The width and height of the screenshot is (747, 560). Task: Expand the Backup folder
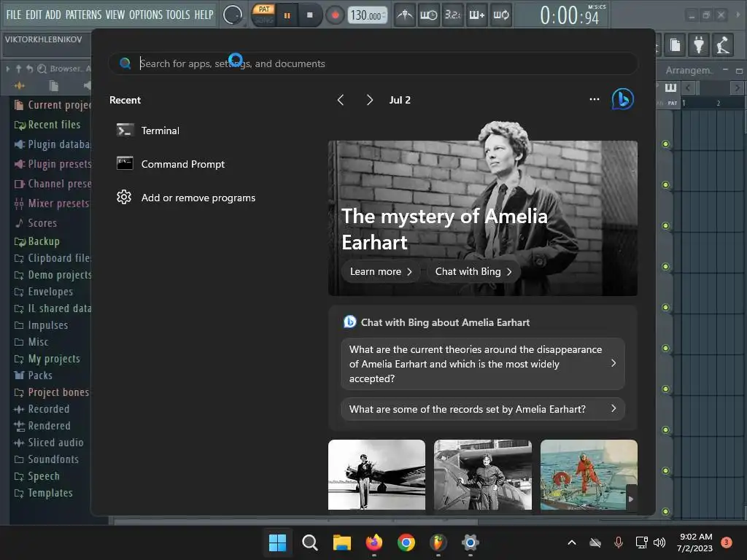37,241
